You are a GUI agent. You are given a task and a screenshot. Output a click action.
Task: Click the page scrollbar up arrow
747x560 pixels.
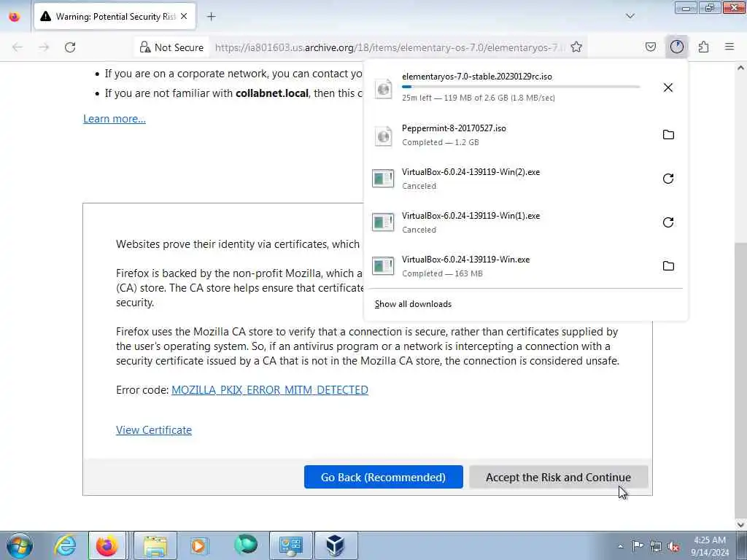click(740, 68)
